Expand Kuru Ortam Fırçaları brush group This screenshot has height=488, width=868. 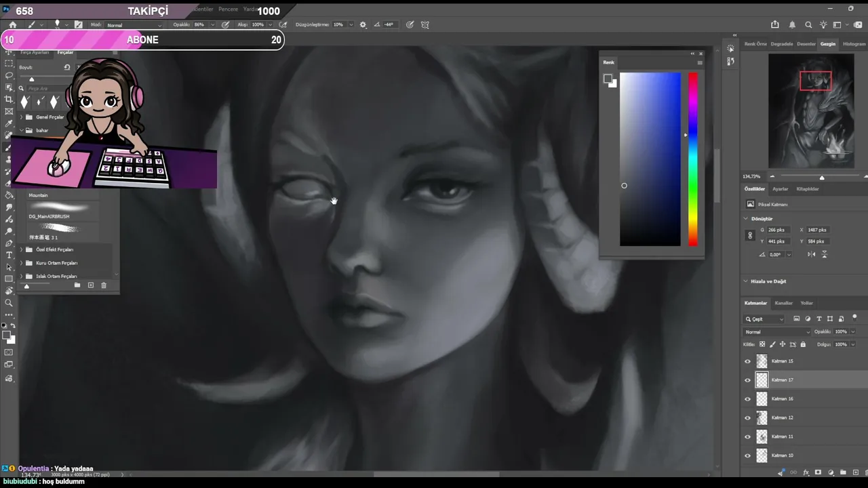tap(21, 263)
